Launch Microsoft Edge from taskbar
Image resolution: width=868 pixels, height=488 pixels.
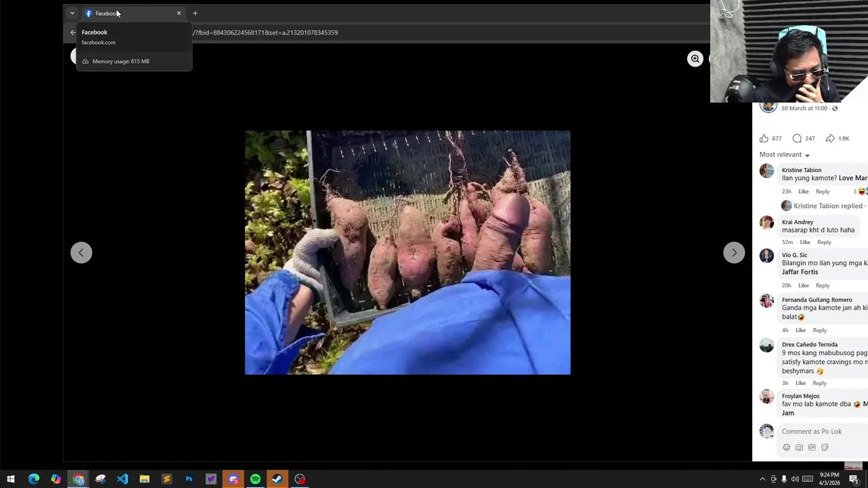[34, 479]
